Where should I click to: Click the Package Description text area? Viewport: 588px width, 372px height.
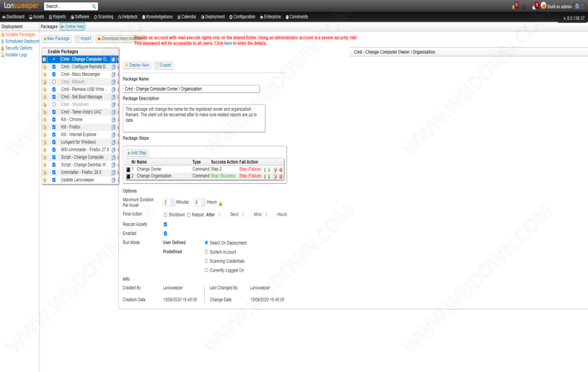194,118
